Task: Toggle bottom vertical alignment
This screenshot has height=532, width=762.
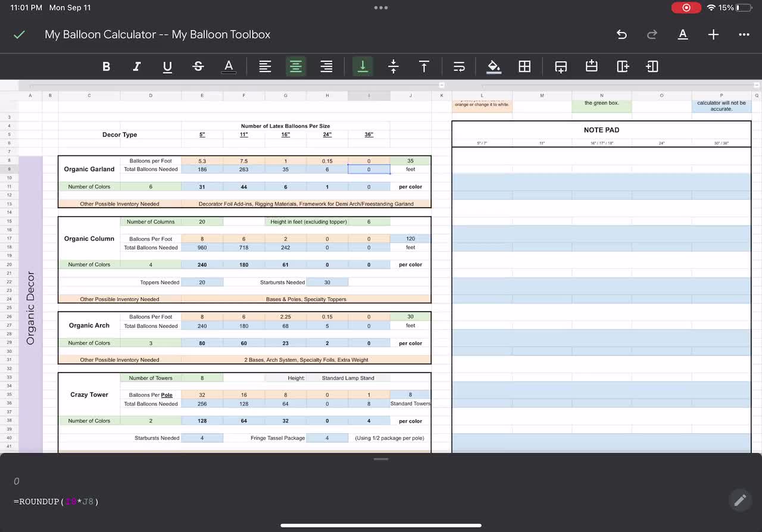Action: [363, 67]
